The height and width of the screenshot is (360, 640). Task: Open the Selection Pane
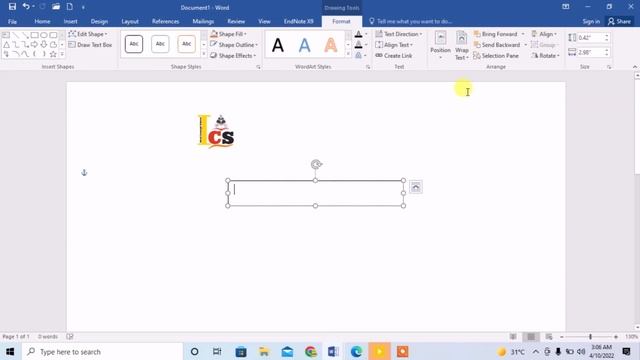point(496,56)
